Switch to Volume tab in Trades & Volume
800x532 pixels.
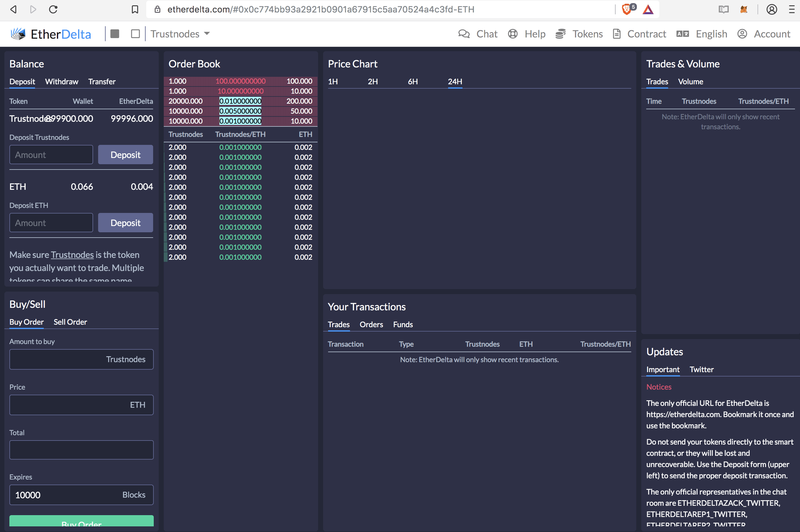coord(690,81)
